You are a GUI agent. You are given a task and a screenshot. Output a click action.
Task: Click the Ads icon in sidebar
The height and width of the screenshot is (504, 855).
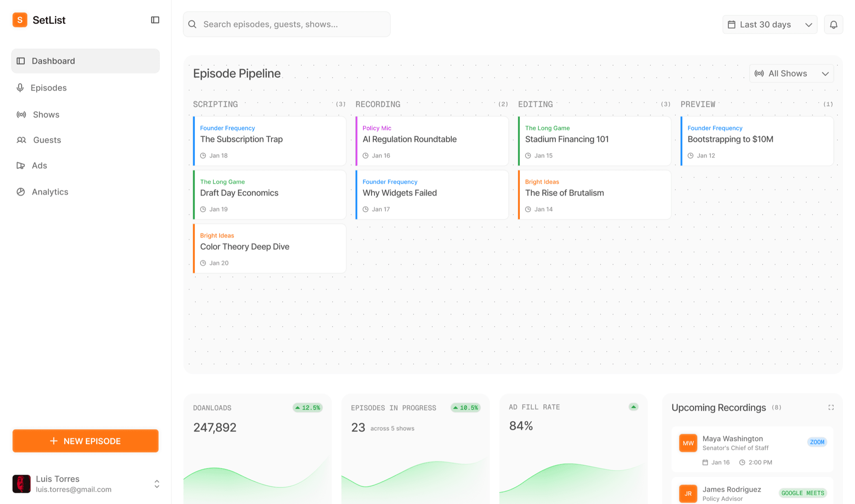click(x=21, y=166)
